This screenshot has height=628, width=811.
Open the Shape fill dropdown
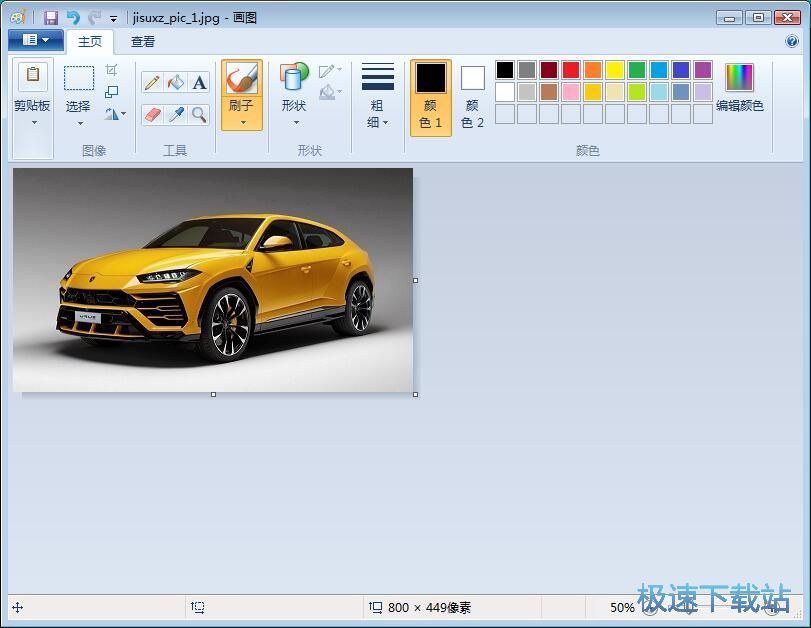[x=330, y=93]
